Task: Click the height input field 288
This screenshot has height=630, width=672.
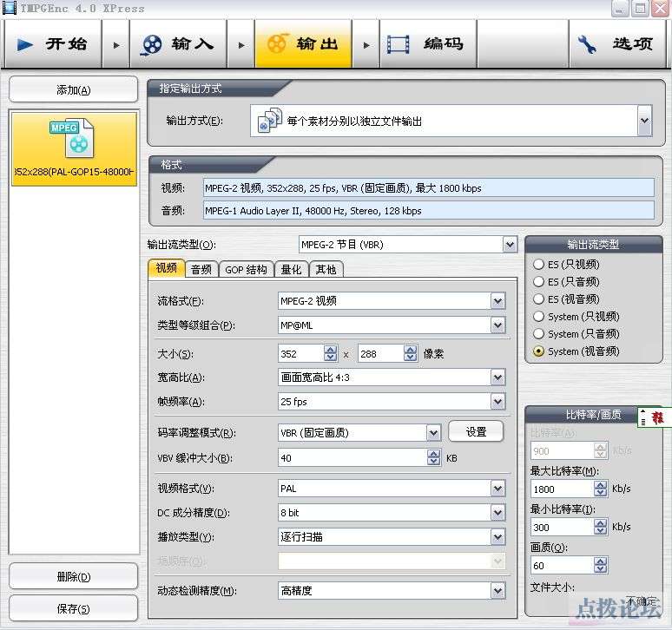Action: coord(380,354)
